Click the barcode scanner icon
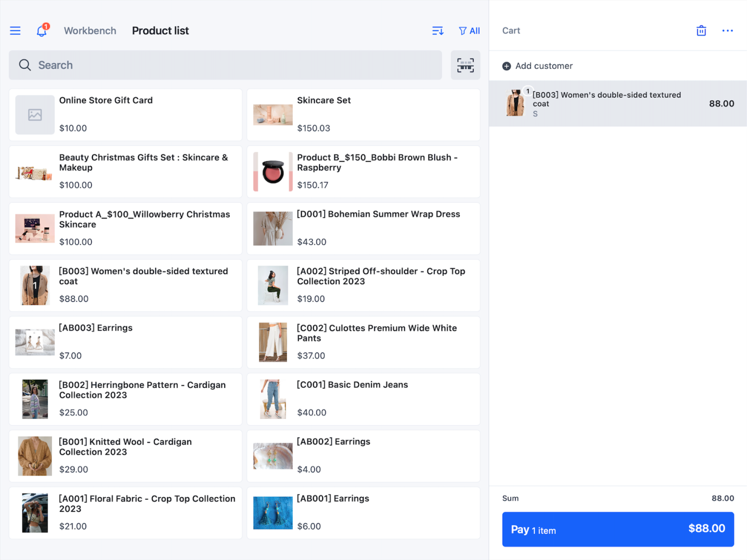 tap(465, 65)
